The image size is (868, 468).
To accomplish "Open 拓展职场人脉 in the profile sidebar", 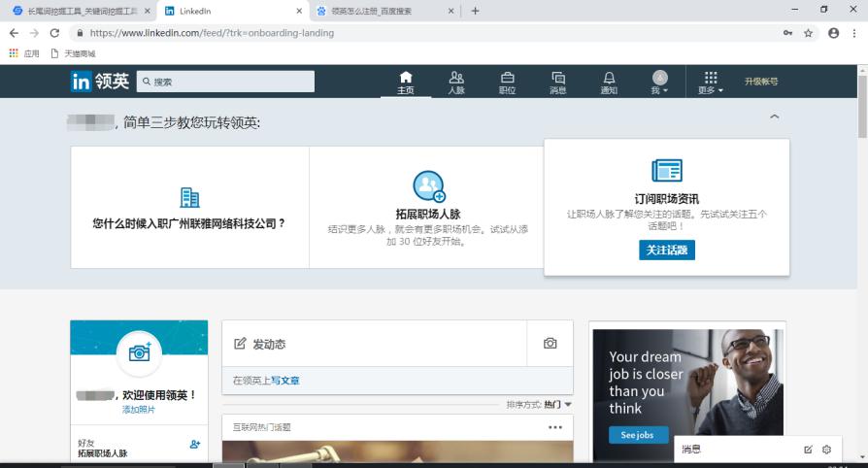I will click(x=102, y=453).
